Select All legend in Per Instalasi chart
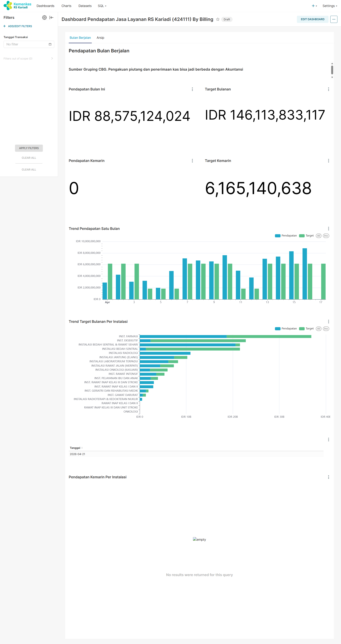 [x=319, y=329]
